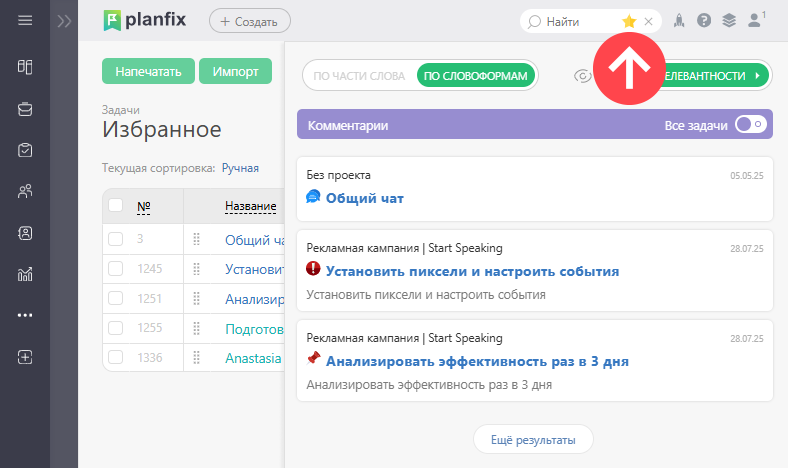Viewport: 788px width, 468px height.
Task: Click drag handle of task 1251 row
Action: click(x=196, y=299)
